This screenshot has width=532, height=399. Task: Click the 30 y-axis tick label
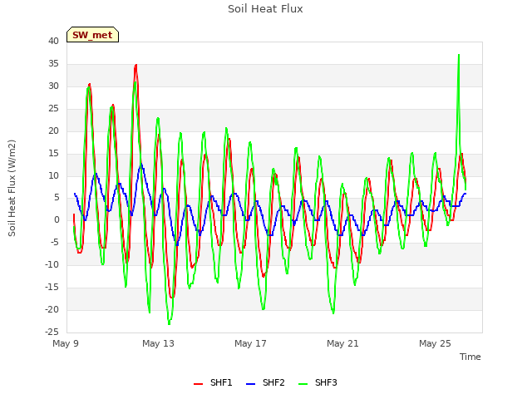tap(53, 86)
